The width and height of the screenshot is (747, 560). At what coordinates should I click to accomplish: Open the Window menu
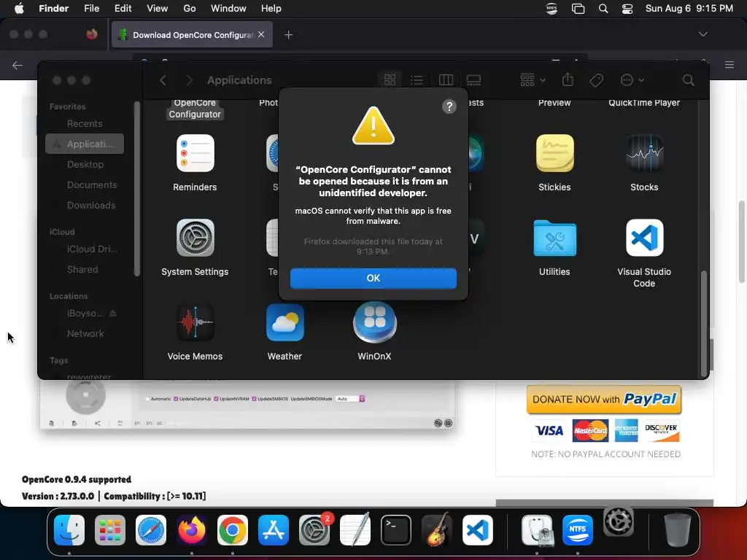228,9
